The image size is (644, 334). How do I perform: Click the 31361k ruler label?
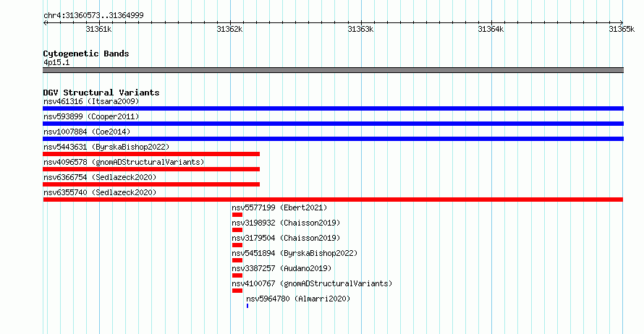98,30
